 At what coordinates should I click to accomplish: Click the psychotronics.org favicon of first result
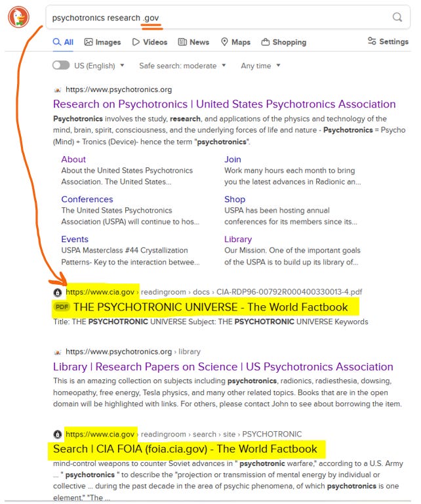(x=58, y=90)
